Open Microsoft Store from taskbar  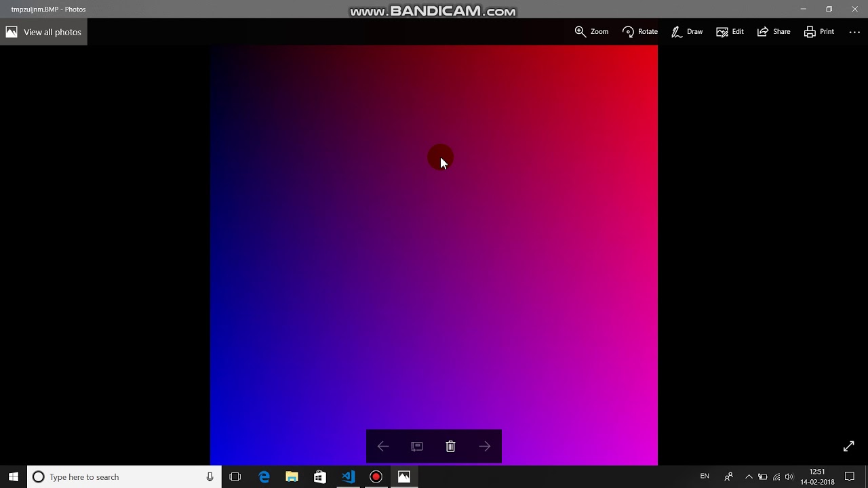(x=320, y=476)
